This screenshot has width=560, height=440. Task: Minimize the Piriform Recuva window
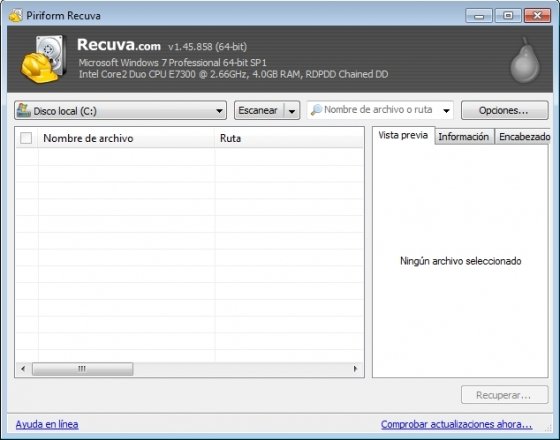479,16
